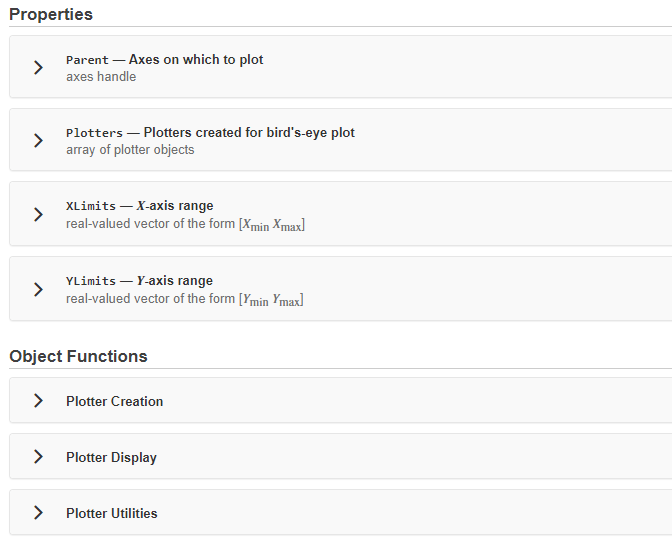This screenshot has width=672, height=539.
Task: Open the Plotter Utilities section label
Action: tap(111, 513)
